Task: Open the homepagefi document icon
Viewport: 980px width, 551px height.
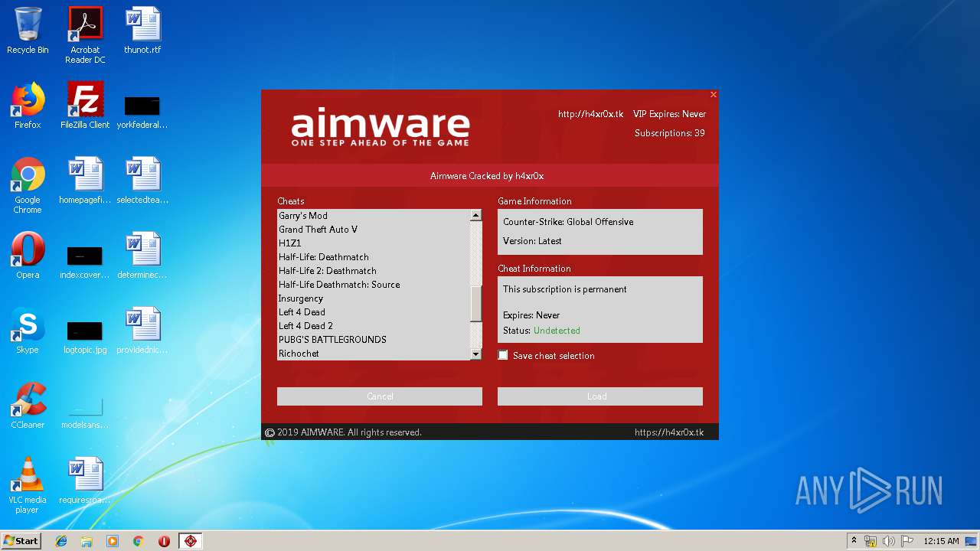Action: point(85,181)
